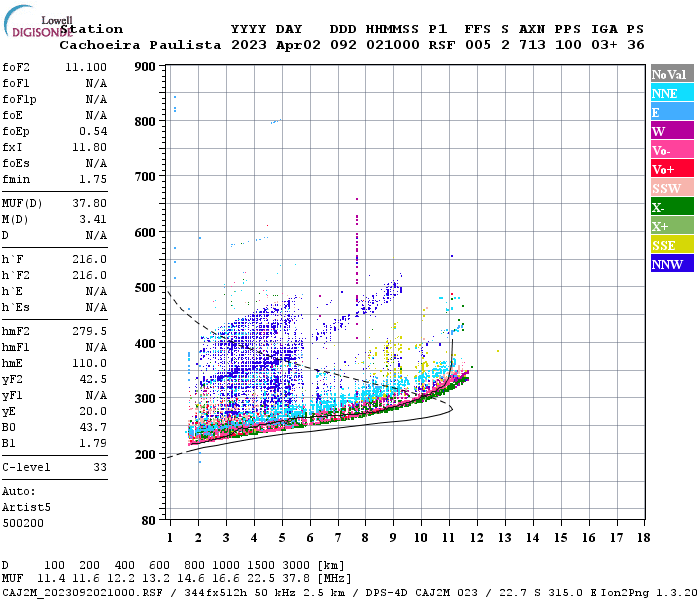Click the Artist5 auto-scaling label
700x600 pixels.
[x=26, y=508]
